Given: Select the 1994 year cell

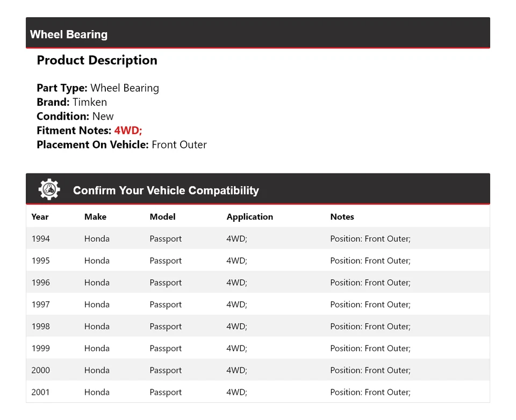Looking at the screenshot, I should pyautogui.click(x=40, y=239).
